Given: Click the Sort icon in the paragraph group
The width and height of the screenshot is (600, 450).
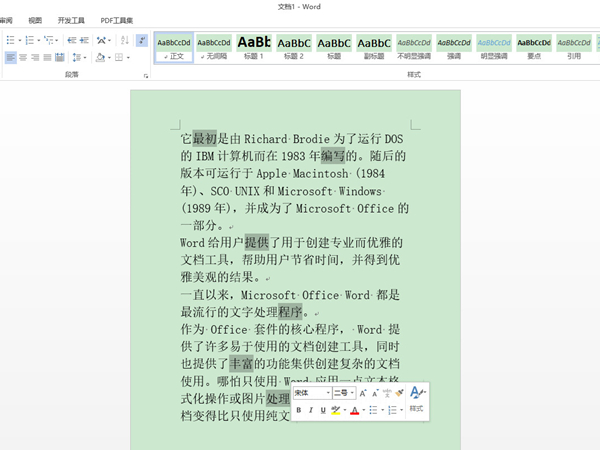Looking at the screenshot, I should (x=125, y=40).
